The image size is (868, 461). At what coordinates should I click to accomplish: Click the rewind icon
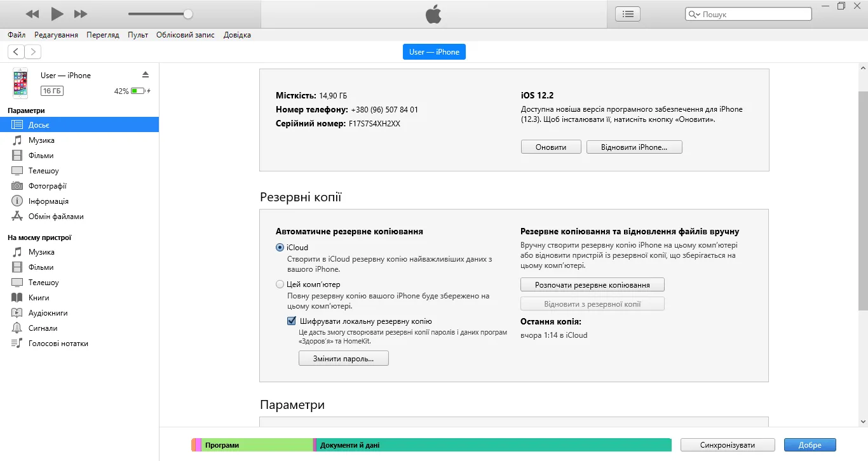click(32, 14)
